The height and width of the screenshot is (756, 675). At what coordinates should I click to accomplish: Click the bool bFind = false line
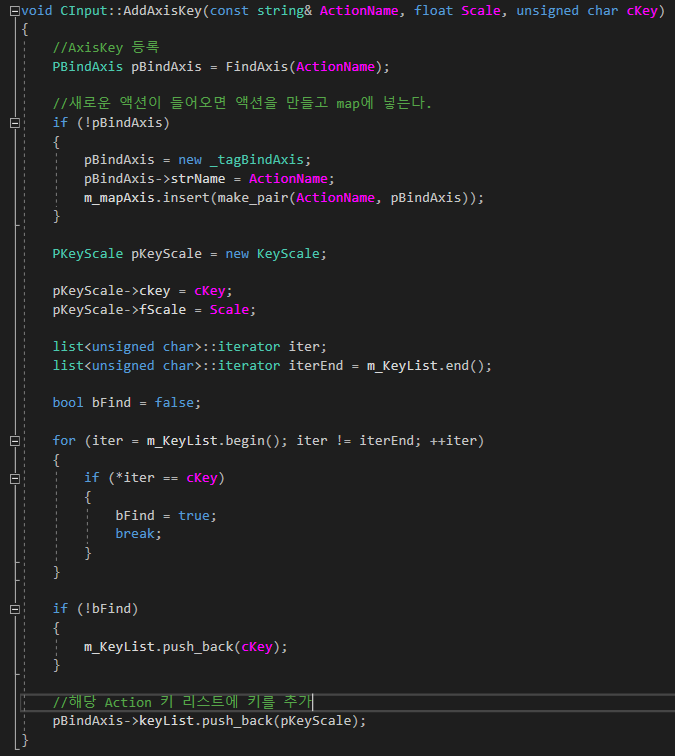[x=126, y=403]
